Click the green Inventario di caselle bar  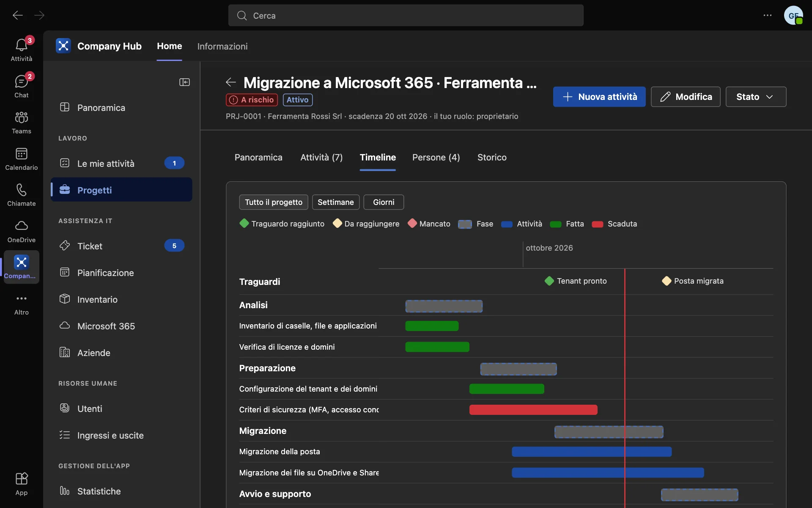pos(432,326)
